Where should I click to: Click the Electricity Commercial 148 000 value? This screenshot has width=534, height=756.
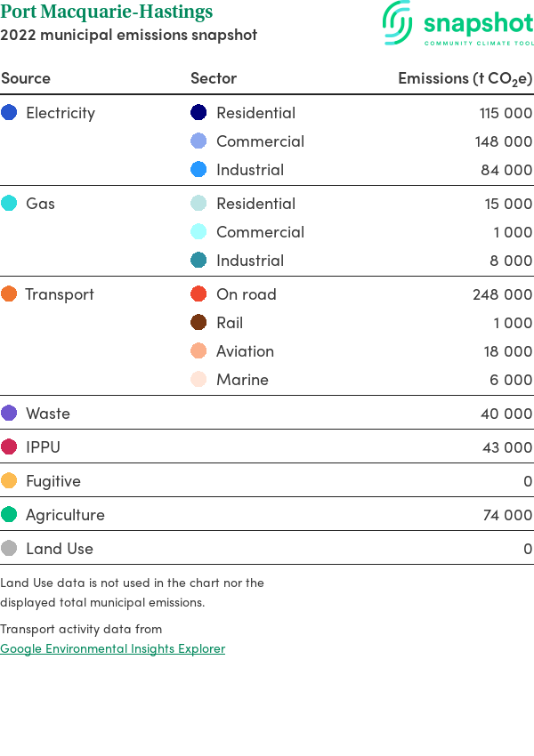pos(503,141)
